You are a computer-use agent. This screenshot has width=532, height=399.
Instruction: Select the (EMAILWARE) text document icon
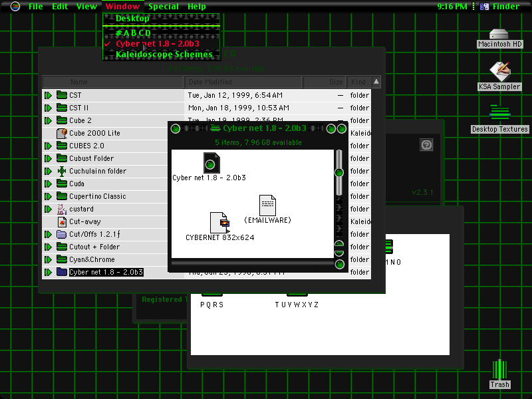pos(267,205)
